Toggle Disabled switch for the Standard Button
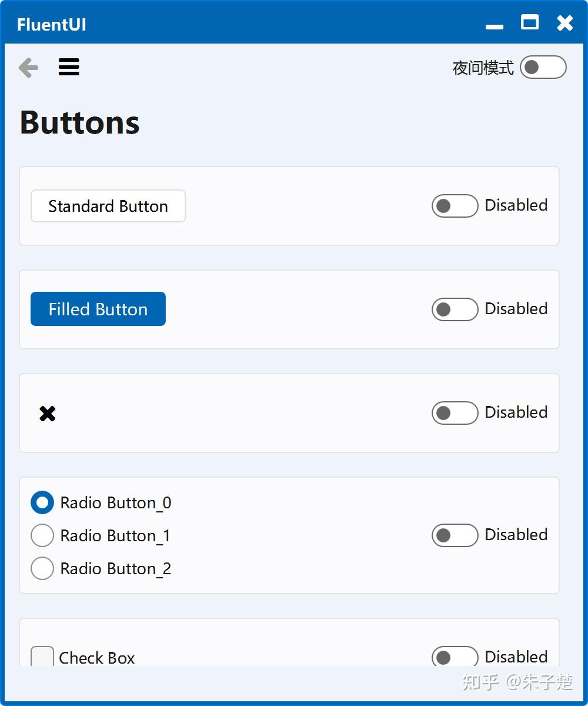588x706 pixels. pos(455,206)
